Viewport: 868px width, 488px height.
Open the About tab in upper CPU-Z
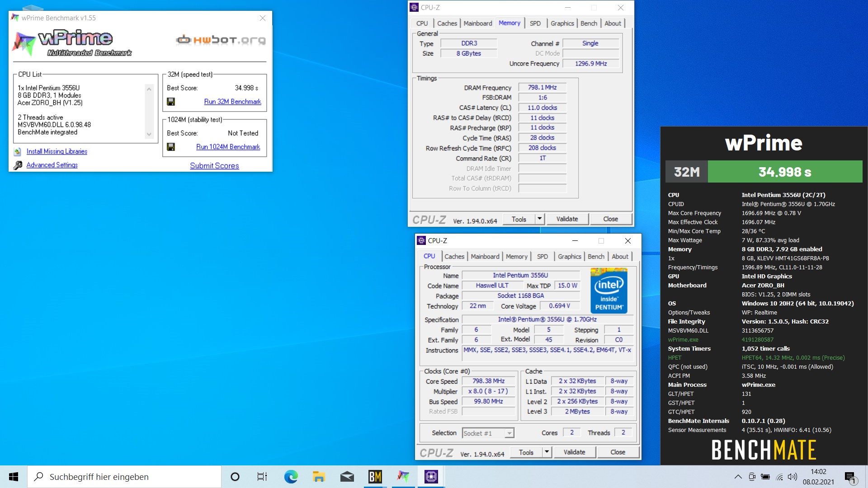[x=613, y=23]
